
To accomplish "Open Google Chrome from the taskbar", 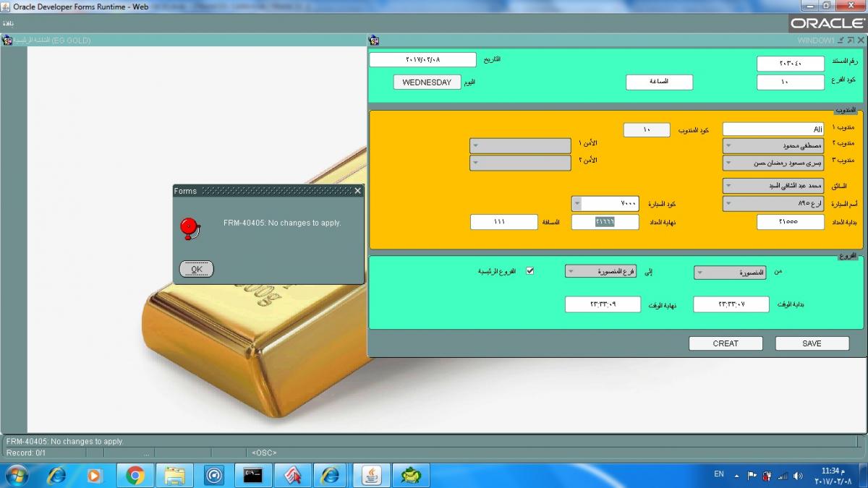I will click(x=135, y=475).
